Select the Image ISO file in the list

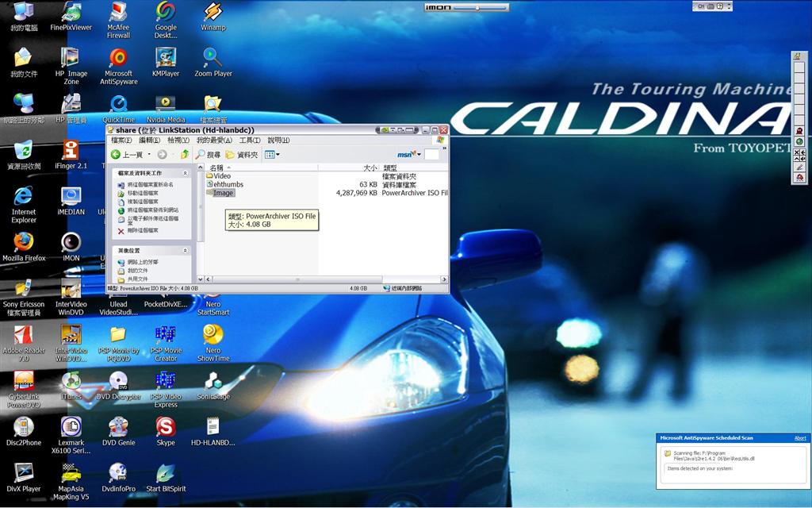(220, 193)
